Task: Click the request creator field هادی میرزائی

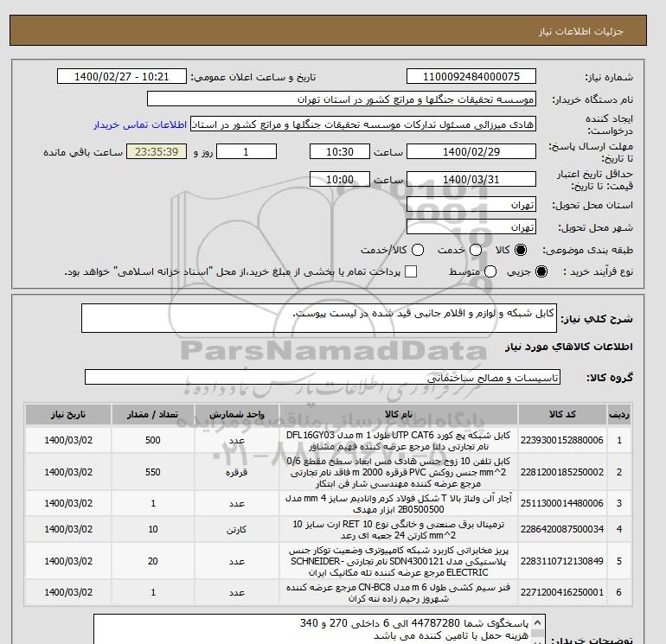Action: tap(363, 124)
